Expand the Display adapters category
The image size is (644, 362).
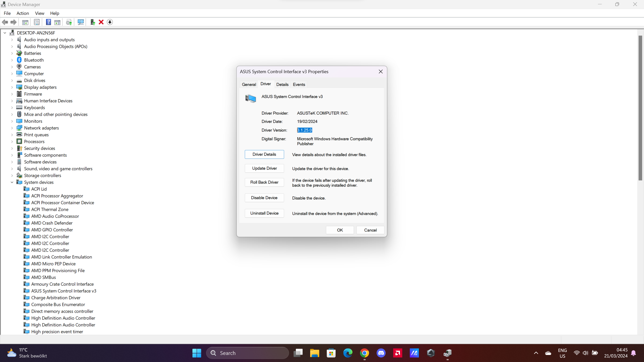pos(12,87)
